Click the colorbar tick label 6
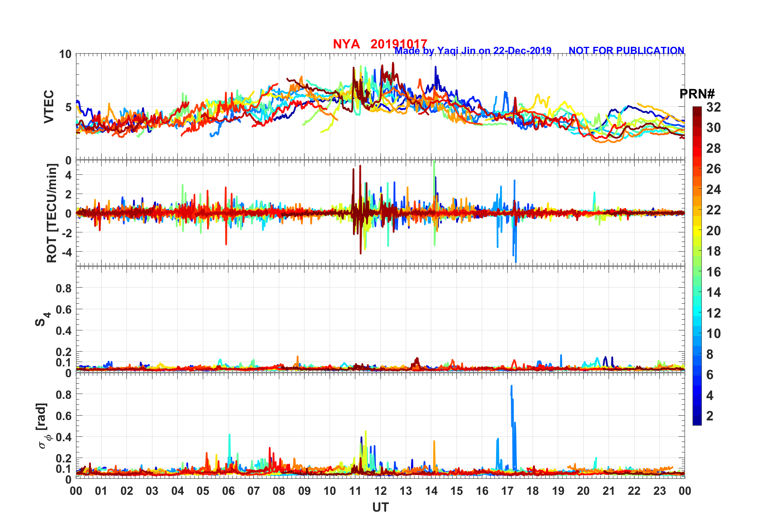The height and width of the screenshot is (532, 761). (710, 375)
